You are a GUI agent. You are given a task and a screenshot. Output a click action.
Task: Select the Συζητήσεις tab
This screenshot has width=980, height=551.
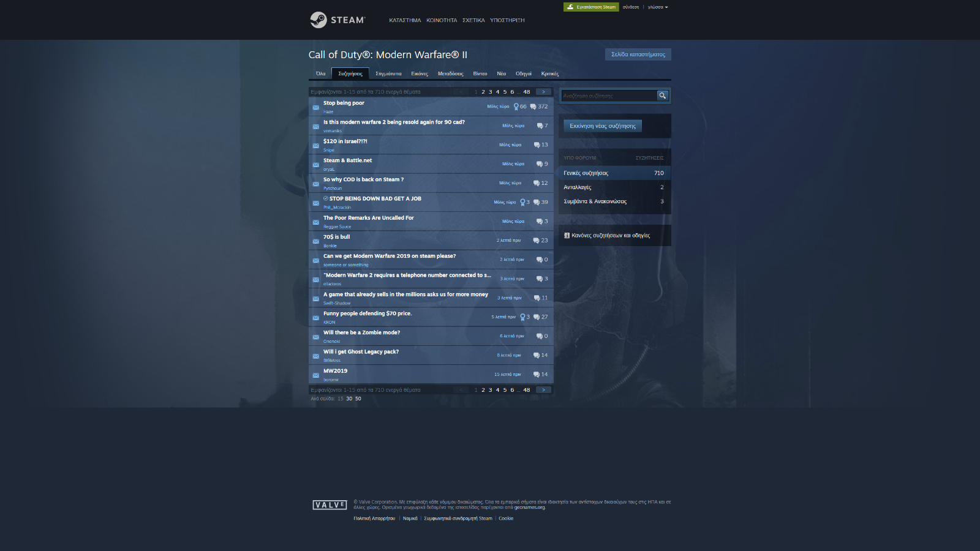pos(350,73)
